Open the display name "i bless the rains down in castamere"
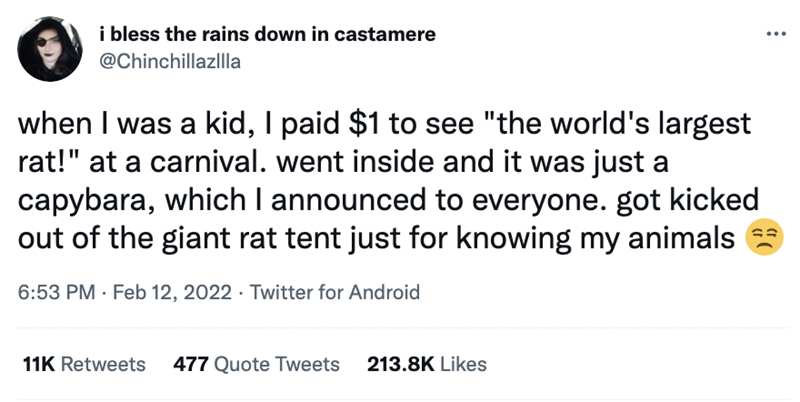 268,34
